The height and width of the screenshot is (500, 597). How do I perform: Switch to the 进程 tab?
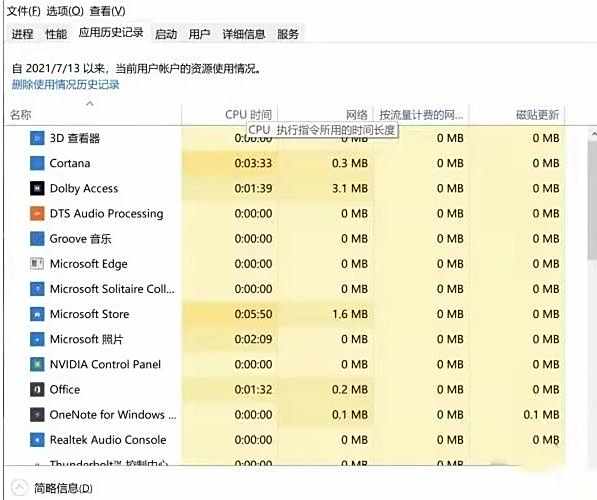[22, 34]
